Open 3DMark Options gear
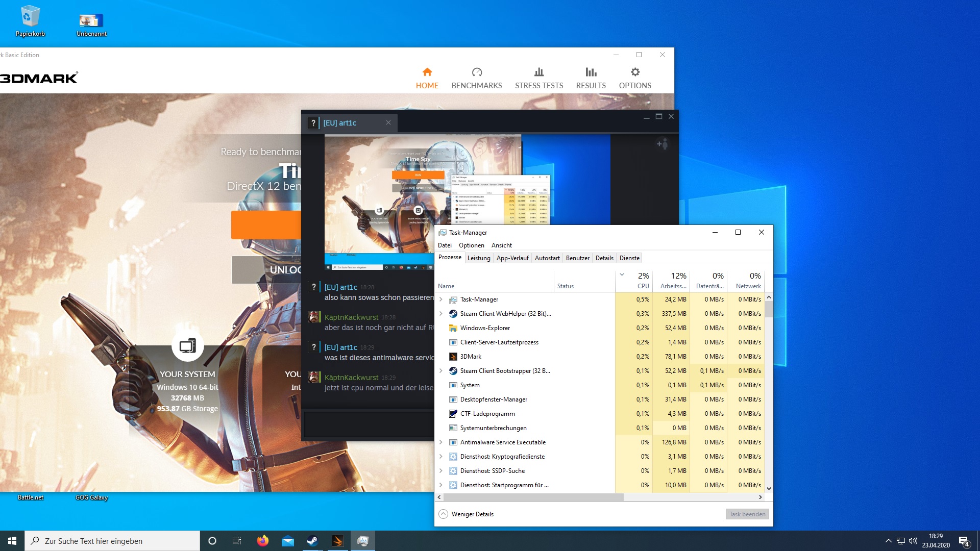The image size is (980, 551). 634,72
